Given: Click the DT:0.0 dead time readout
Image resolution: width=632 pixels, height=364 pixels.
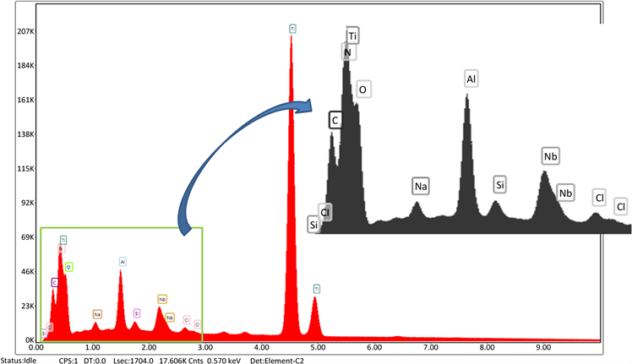Looking at the screenshot, I should click(x=95, y=361).
